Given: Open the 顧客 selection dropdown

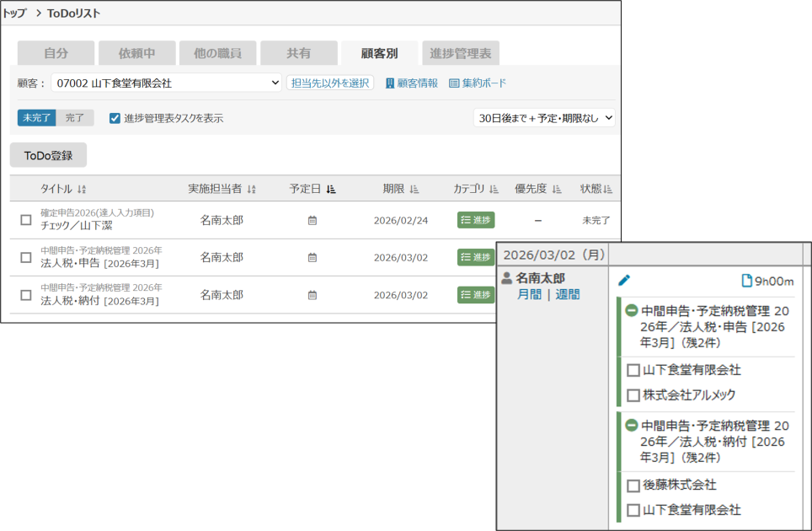Looking at the screenshot, I should click(166, 83).
